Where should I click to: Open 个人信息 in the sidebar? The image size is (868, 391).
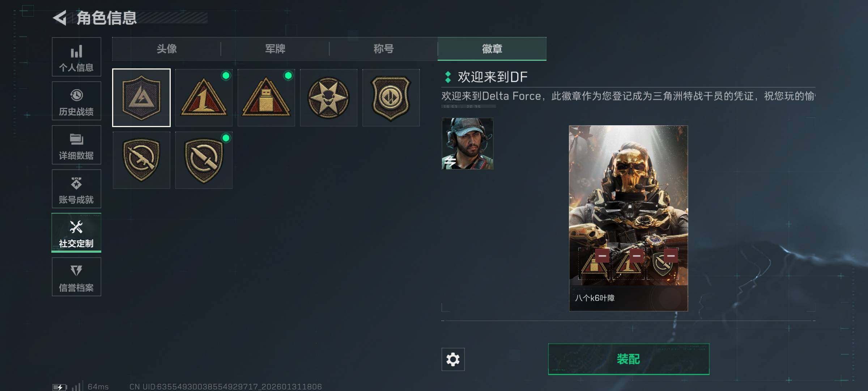click(76, 57)
